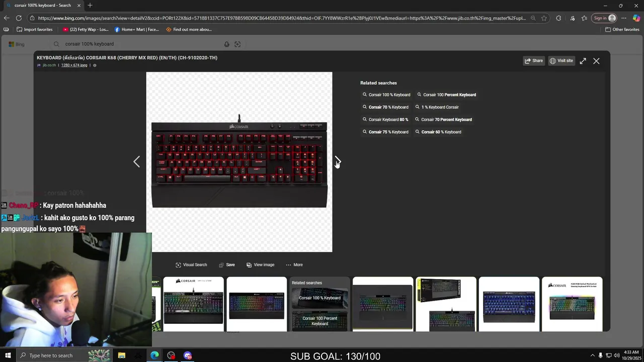Click the browser address bar
Viewport: 644px width, 362px height.
pos(282,18)
